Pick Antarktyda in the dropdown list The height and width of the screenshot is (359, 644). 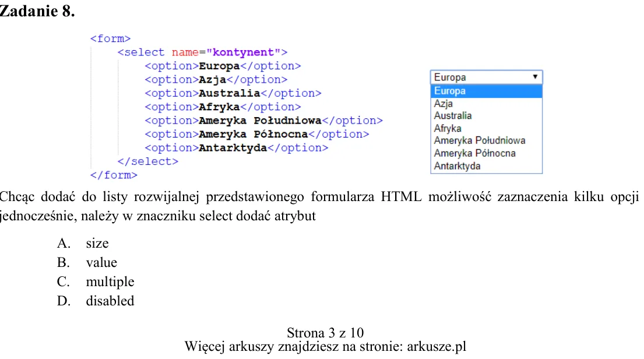pos(486,166)
